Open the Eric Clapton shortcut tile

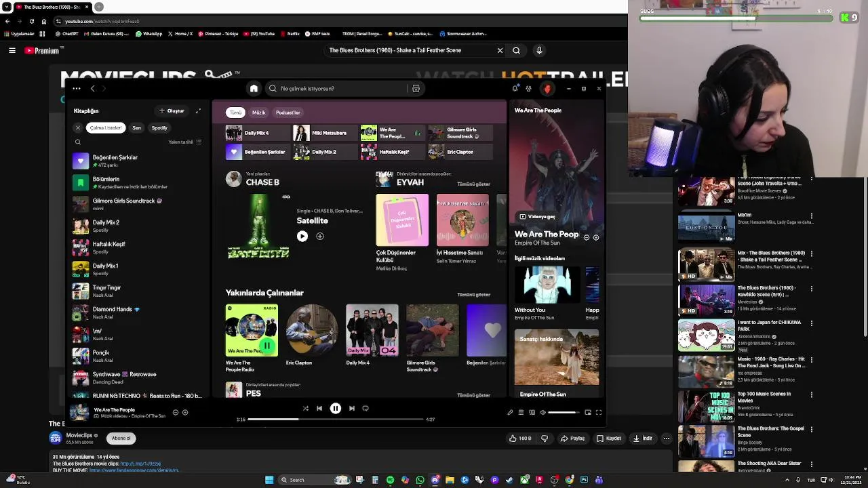point(460,152)
